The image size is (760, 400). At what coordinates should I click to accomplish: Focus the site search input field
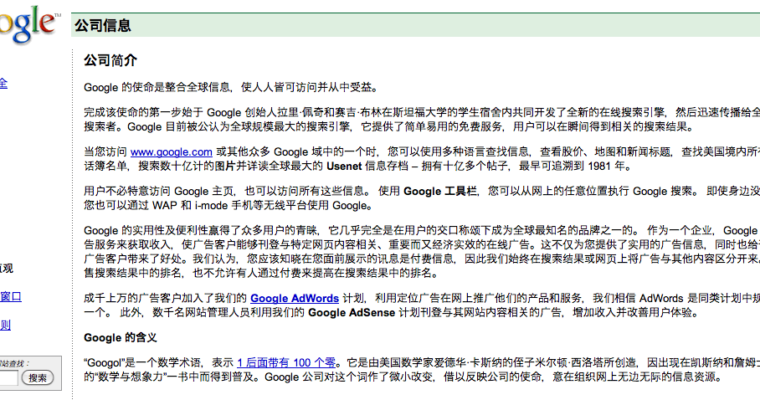tap(9, 378)
